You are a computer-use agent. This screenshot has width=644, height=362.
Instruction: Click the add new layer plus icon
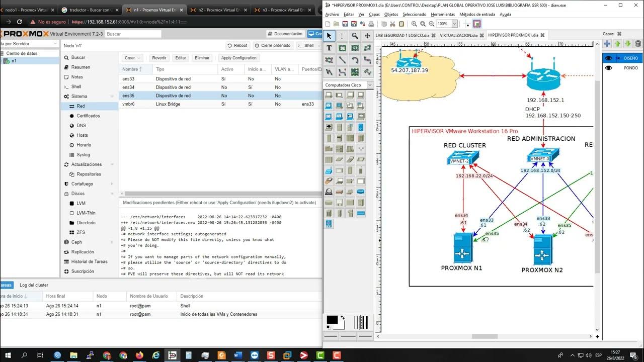pos(607,44)
